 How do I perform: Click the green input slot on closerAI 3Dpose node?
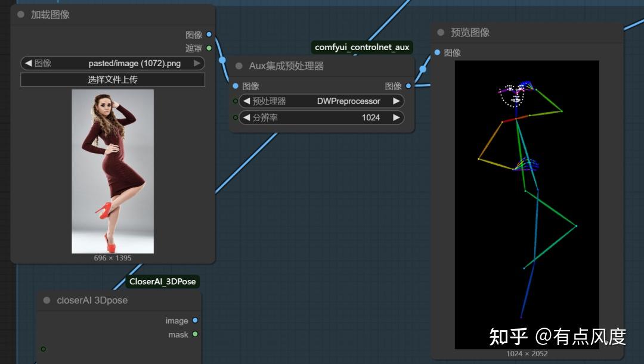point(42,349)
